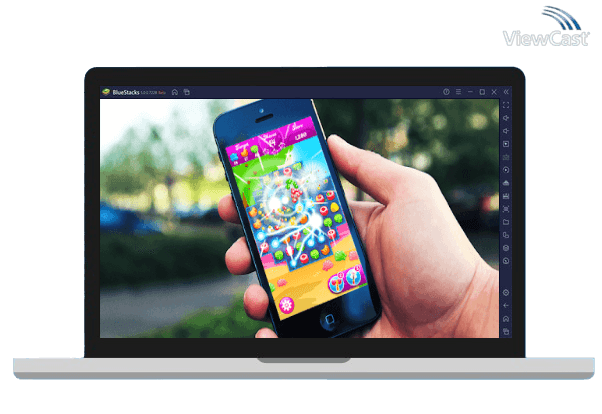Image resolution: width=602 pixels, height=414 pixels.
Task: Toggle full screen from the sidebar
Action: [x=506, y=105]
